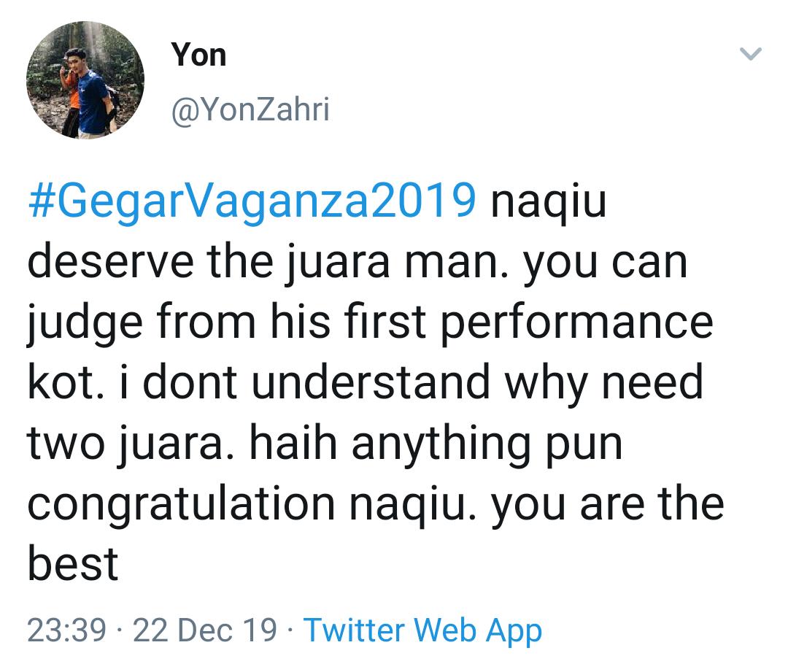
Task: Open Yon's circular profile photo
Action: click(x=85, y=80)
